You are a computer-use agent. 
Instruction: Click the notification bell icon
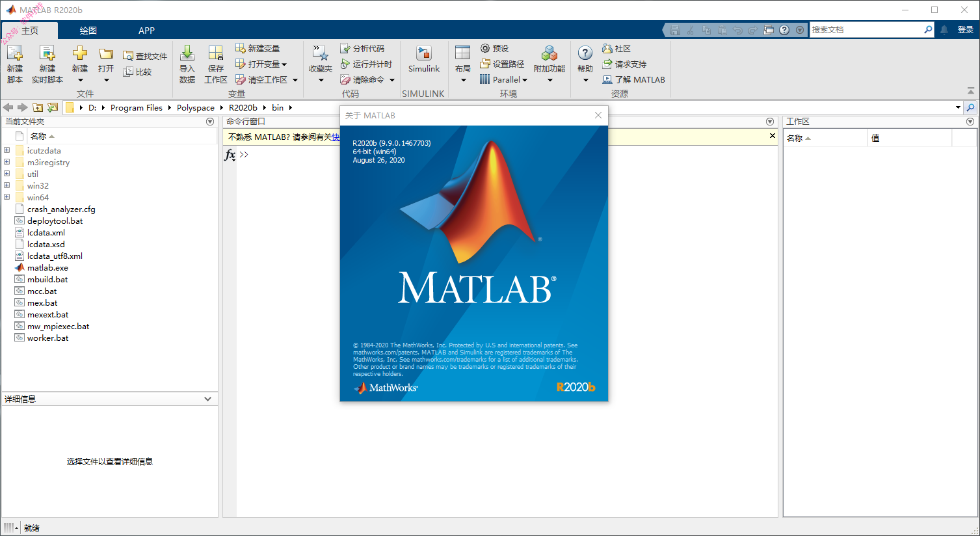pos(944,30)
